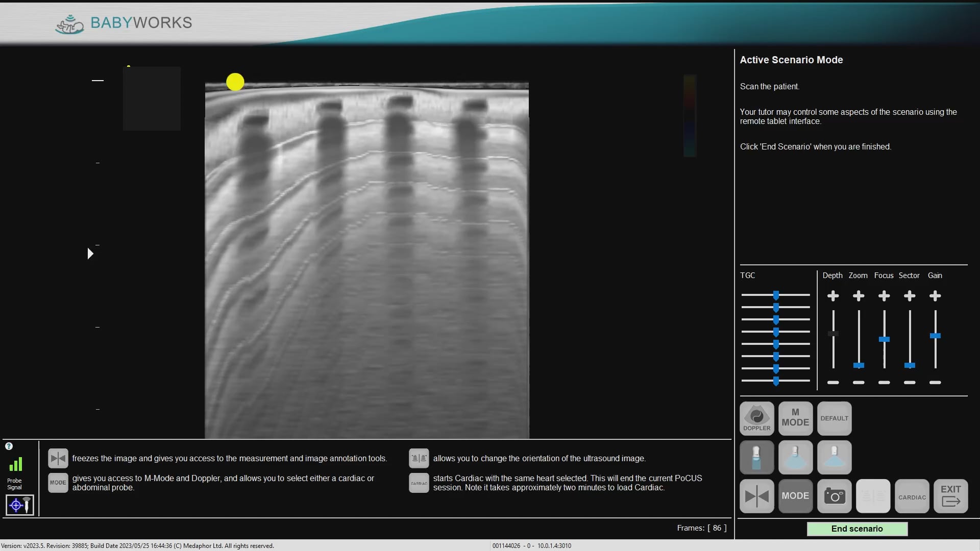Screen dimensions: 980x551
Task: Decrease Depth with minus button
Action: point(833,383)
